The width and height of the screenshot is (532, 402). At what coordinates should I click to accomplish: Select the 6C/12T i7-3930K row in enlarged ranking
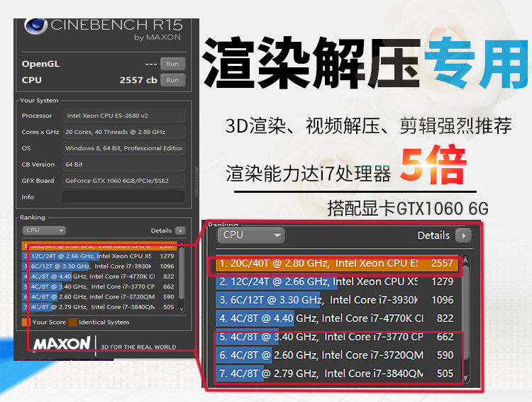[337, 300]
